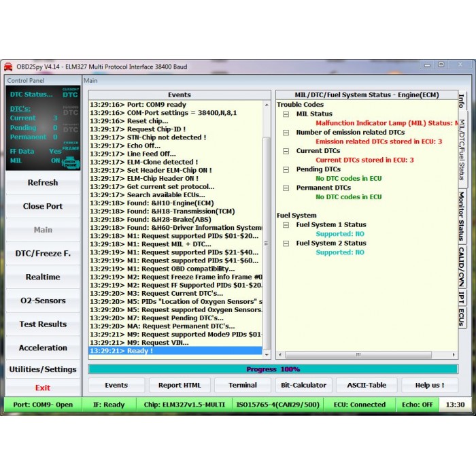Viewport: 476px width, 476px height.
Task: Select the highlighted 'Ready !' event line
Action: tap(175, 351)
